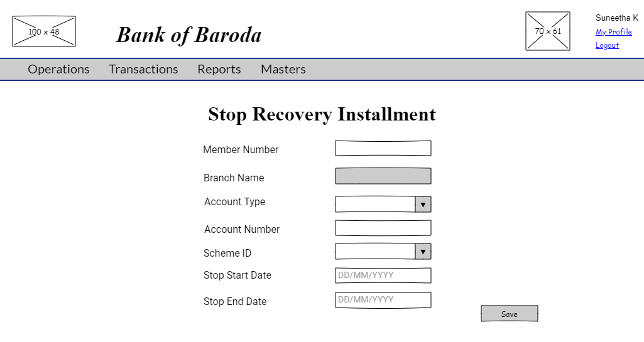Click the Logout link

[607, 45]
